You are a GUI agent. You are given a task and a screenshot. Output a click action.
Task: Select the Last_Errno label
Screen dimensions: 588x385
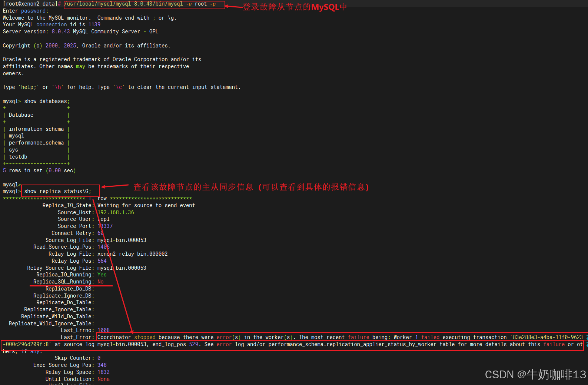77,330
